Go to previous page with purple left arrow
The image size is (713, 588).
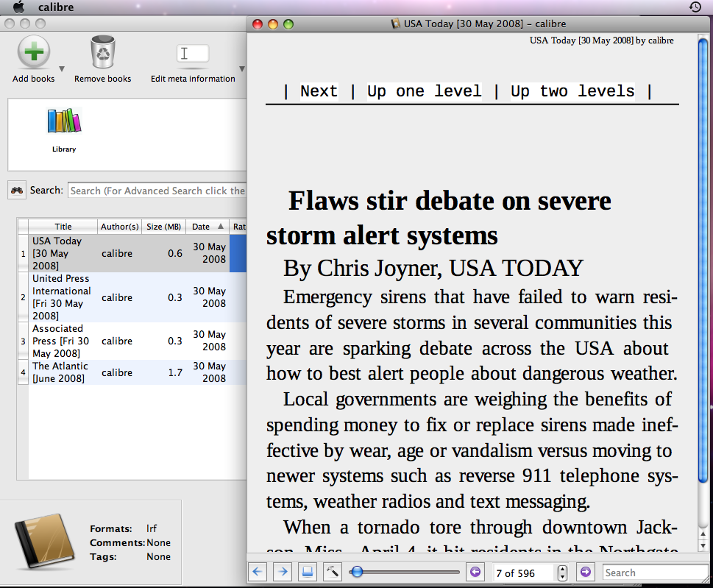pos(475,572)
